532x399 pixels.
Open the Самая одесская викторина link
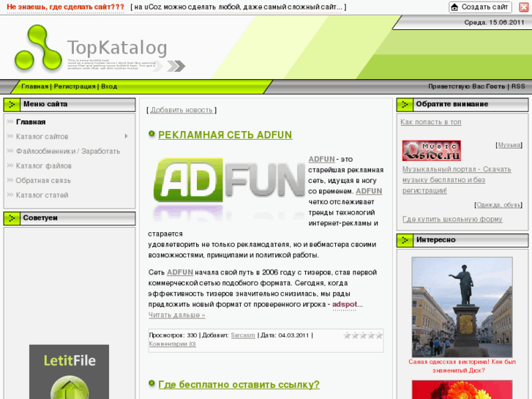[x=462, y=366]
